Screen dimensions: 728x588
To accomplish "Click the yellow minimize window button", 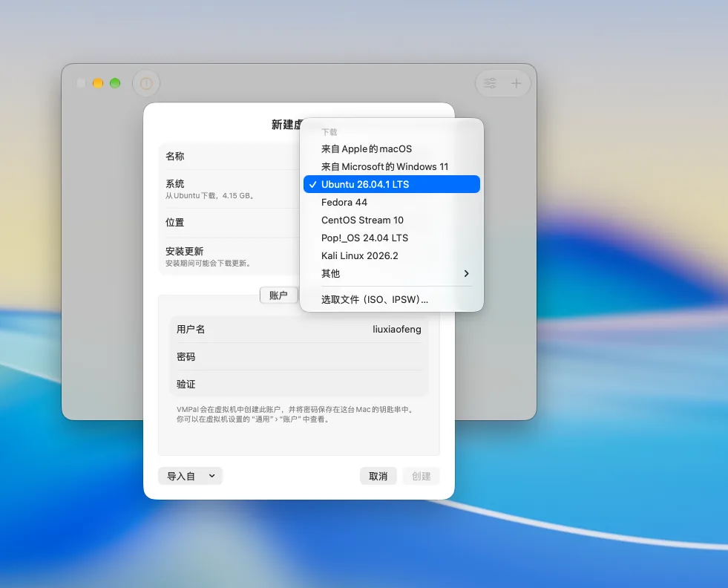I will pos(98,83).
